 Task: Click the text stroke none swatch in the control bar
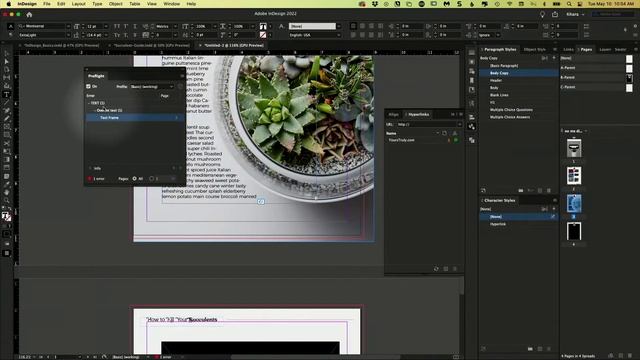coord(263,35)
